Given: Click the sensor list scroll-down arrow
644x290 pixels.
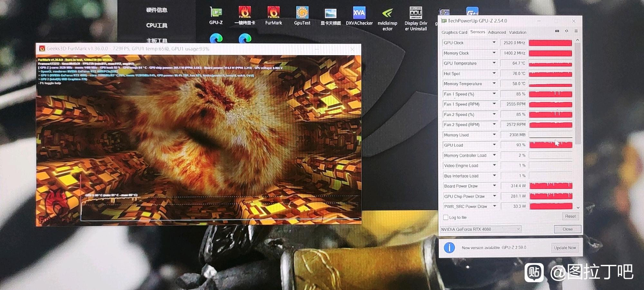Looking at the screenshot, I should pyautogui.click(x=578, y=208).
